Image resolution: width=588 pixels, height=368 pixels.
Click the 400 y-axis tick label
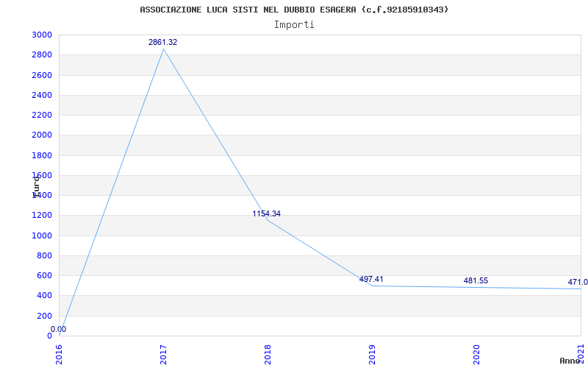tap(45, 296)
